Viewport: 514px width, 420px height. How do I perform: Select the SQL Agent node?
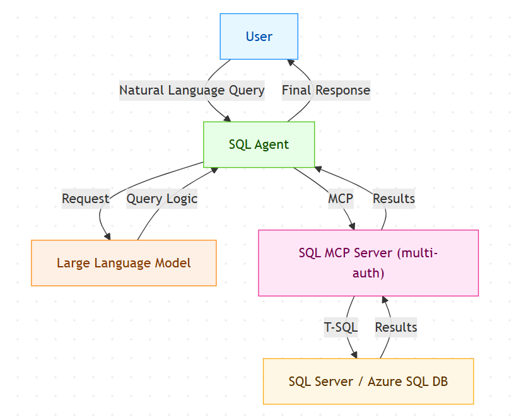[x=259, y=144]
